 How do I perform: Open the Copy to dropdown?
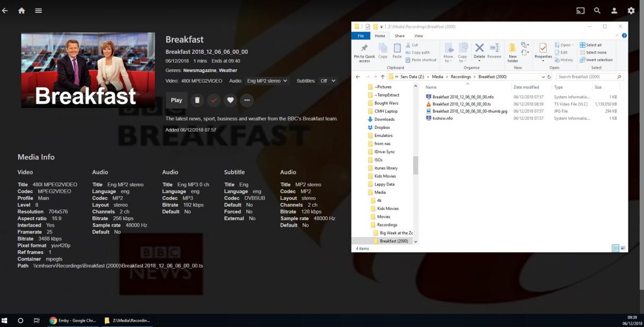[463, 52]
